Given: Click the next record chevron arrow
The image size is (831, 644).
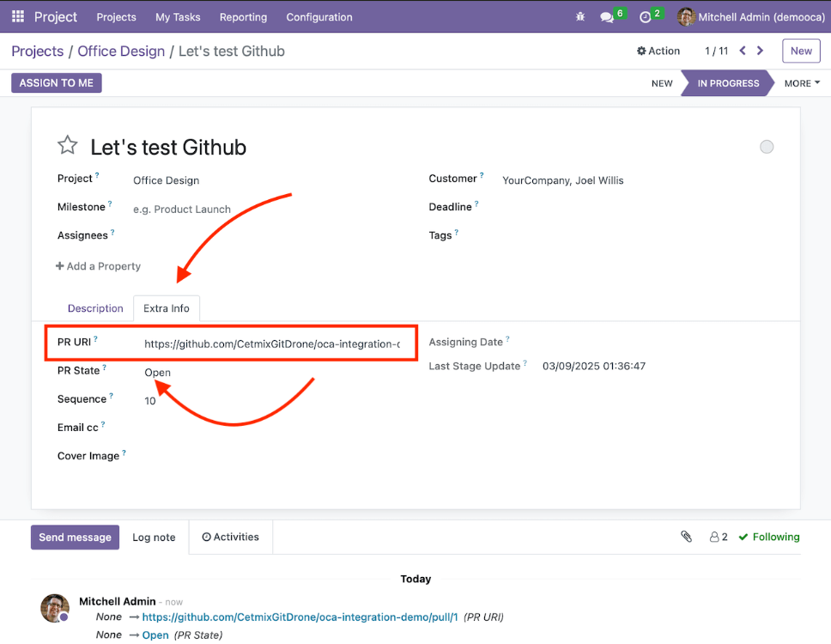Looking at the screenshot, I should tap(760, 51).
